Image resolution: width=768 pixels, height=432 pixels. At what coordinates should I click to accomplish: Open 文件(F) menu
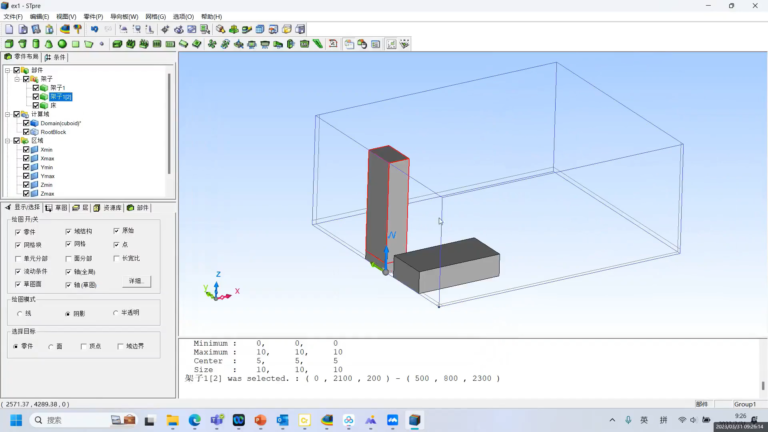pos(13,17)
